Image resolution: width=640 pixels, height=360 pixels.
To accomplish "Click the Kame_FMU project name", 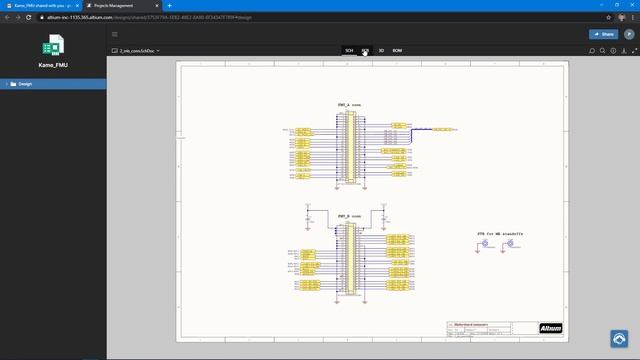I will tap(53, 65).
